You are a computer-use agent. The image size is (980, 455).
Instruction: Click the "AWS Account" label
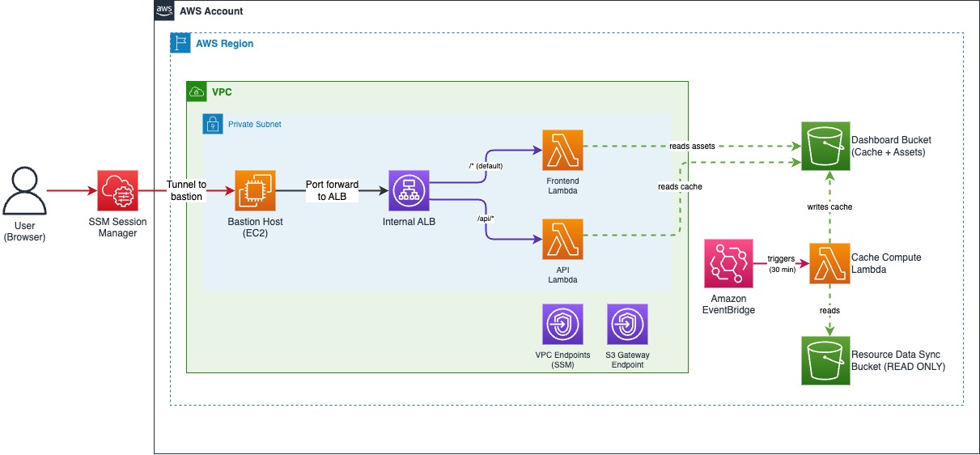pyautogui.click(x=211, y=11)
